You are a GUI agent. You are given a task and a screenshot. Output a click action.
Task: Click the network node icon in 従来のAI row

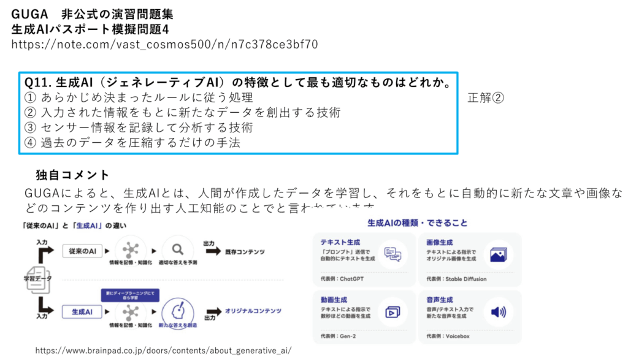(130, 249)
